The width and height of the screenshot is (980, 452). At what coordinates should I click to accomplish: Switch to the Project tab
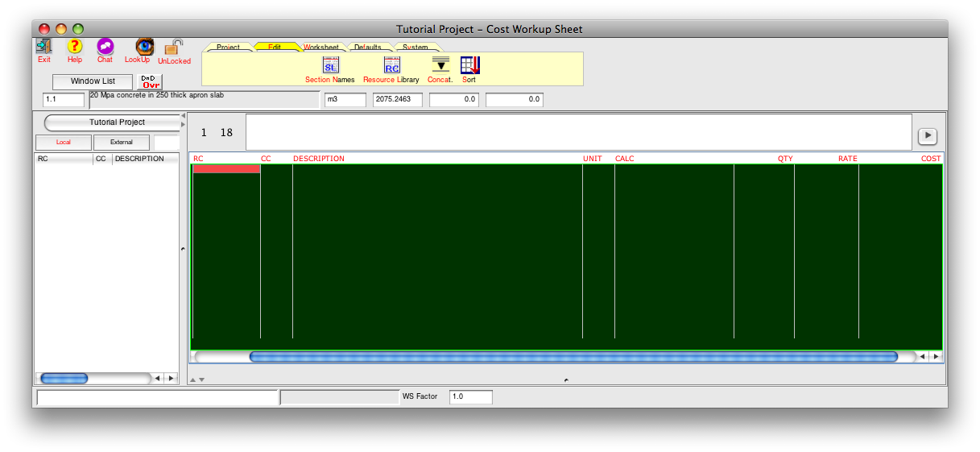[229, 48]
